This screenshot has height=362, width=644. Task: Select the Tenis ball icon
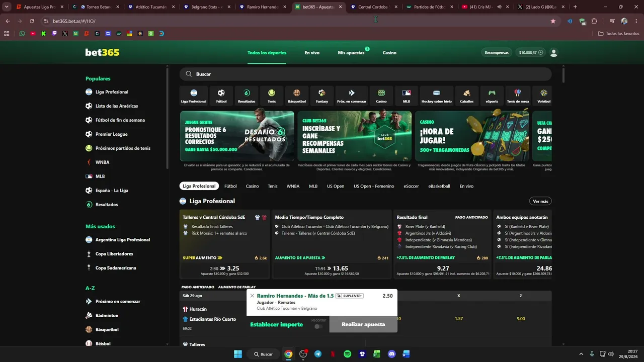272,96
